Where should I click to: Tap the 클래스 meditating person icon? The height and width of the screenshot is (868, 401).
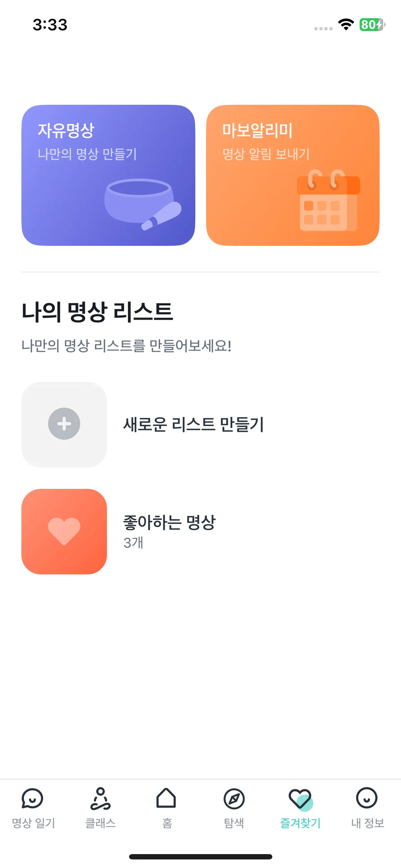[101, 799]
